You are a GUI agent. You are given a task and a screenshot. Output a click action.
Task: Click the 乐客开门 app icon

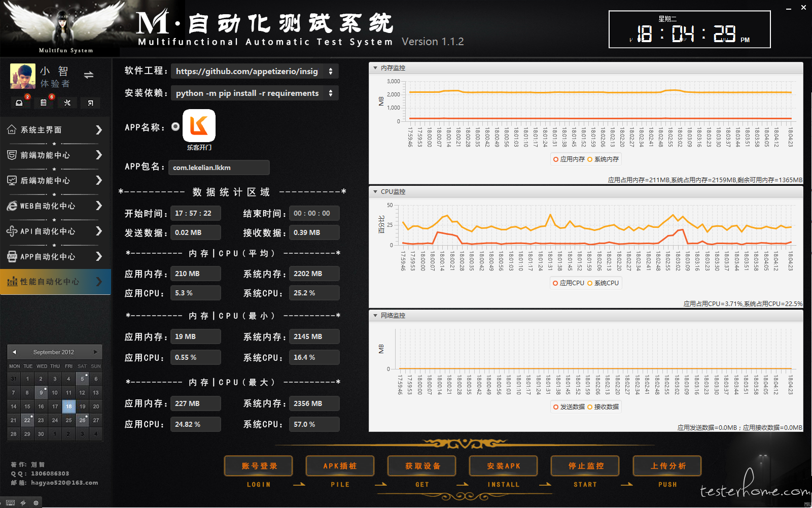199,126
